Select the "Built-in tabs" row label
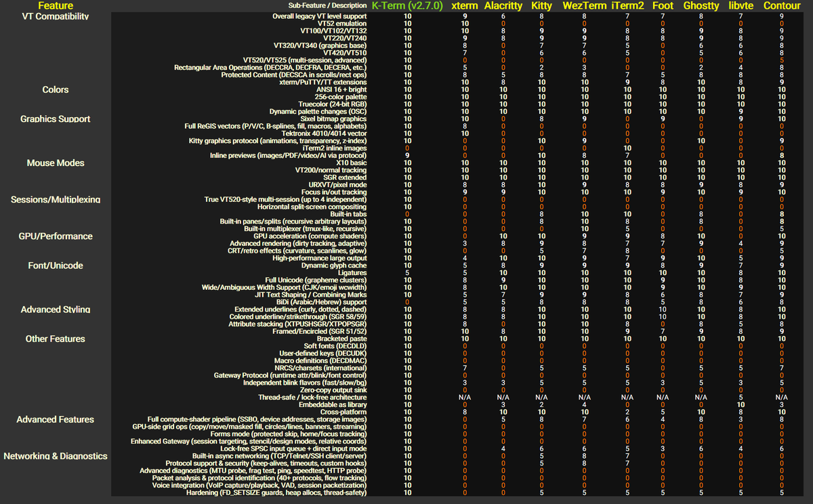 tap(349, 214)
